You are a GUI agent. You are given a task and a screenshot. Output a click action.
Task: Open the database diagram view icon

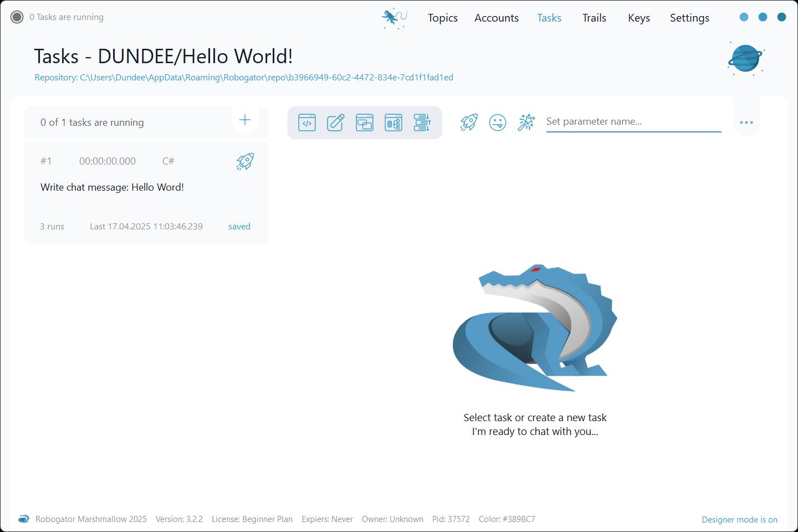[x=393, y=122]
